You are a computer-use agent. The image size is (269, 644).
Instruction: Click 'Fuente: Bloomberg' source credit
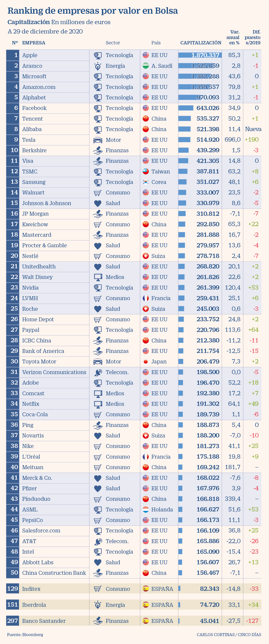click(25, 634)
